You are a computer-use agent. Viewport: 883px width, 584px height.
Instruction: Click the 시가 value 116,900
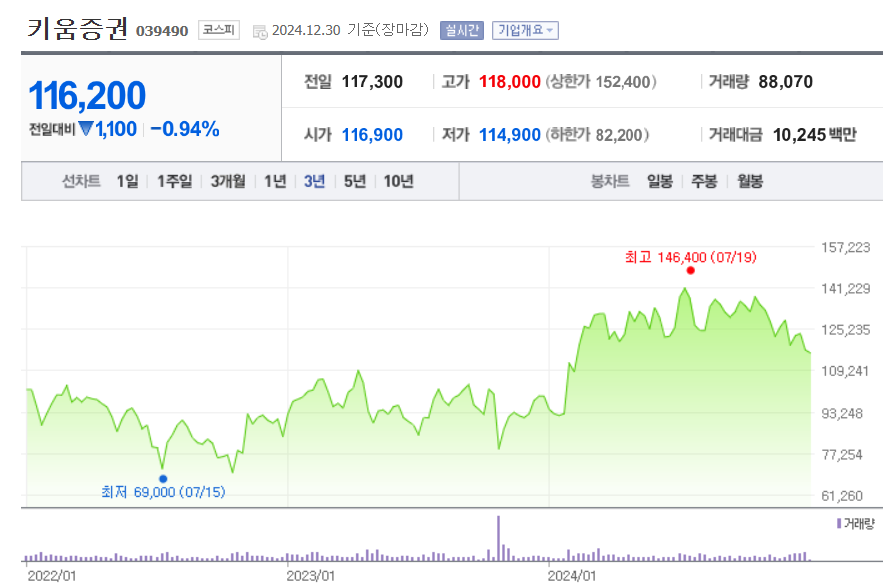point(372,135)
